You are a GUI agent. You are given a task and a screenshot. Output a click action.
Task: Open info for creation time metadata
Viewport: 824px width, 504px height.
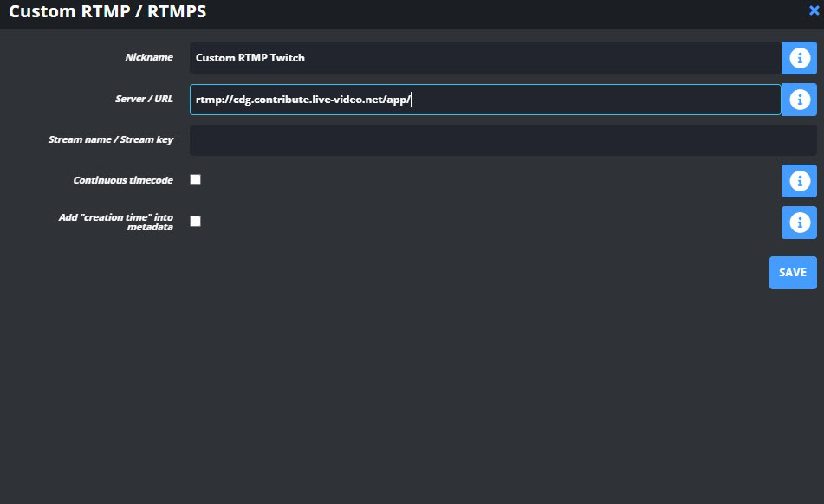[799, 223]
